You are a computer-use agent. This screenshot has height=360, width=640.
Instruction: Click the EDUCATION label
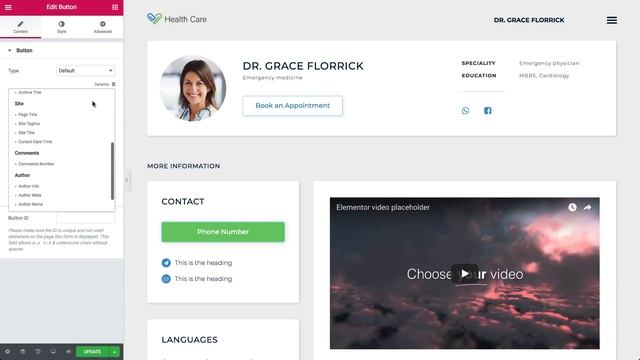(479, 76)
